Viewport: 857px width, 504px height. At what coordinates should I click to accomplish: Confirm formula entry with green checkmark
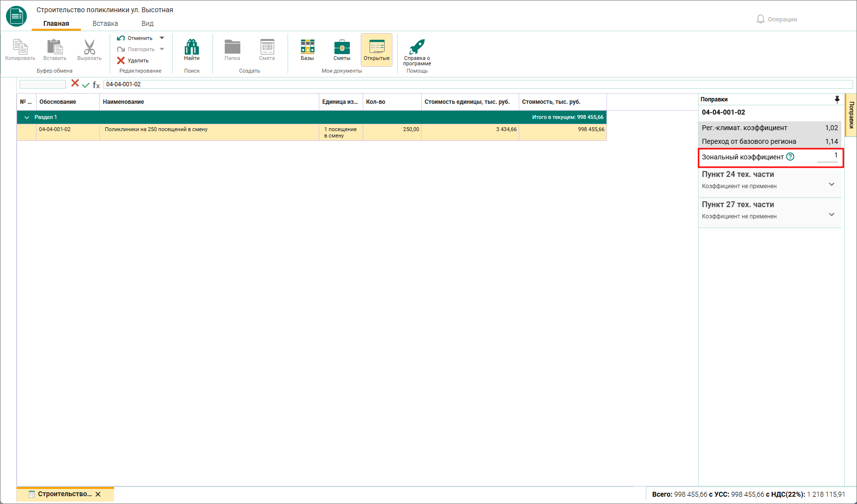(x=86, y=85)
